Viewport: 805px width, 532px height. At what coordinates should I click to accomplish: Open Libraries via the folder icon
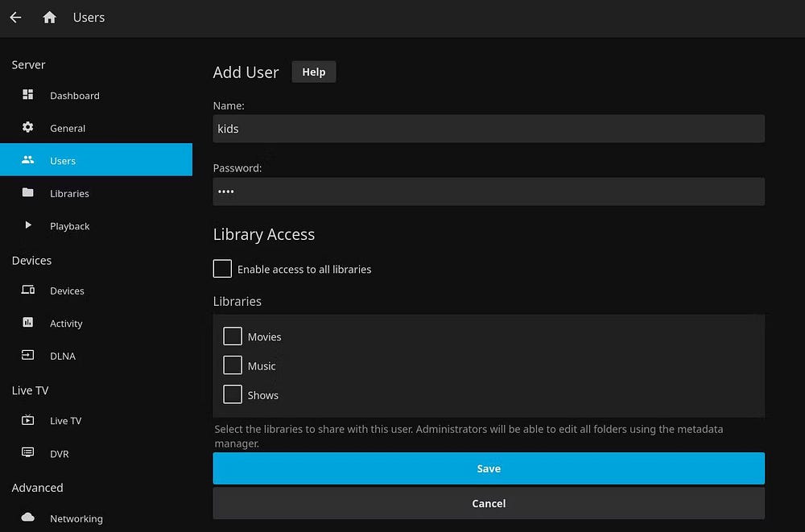click(x=28, y=193)
